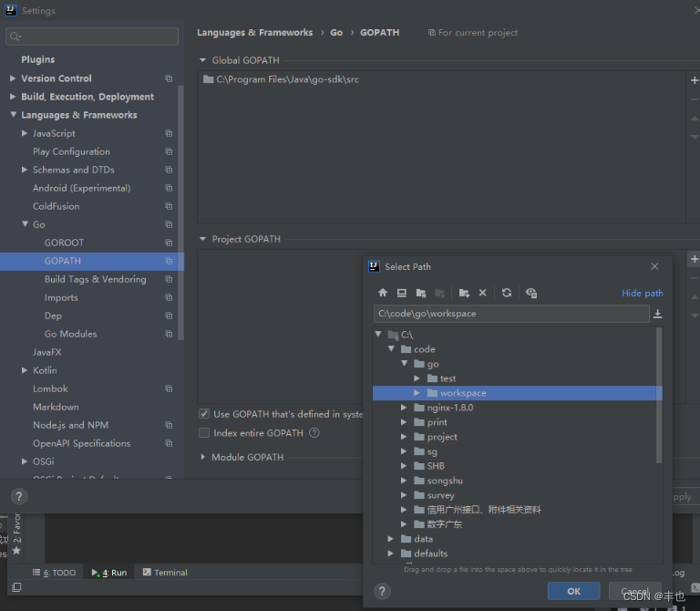
Task: Select the SHB folder
Action: (x=436, y=466)
